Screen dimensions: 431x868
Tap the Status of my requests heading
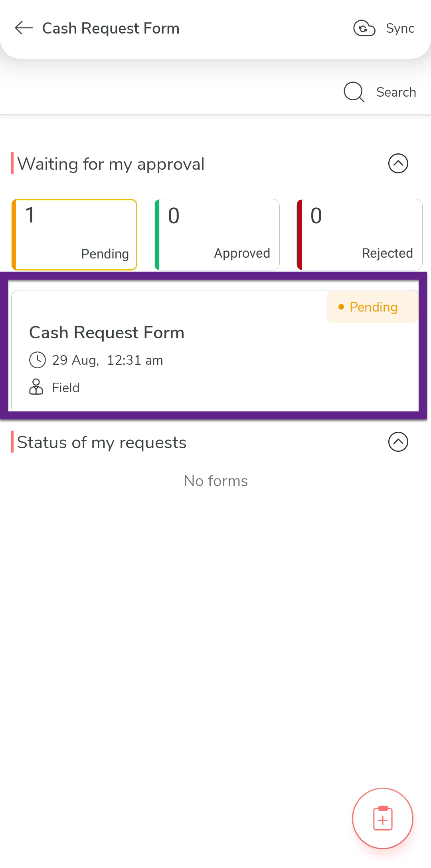[102, 443]
